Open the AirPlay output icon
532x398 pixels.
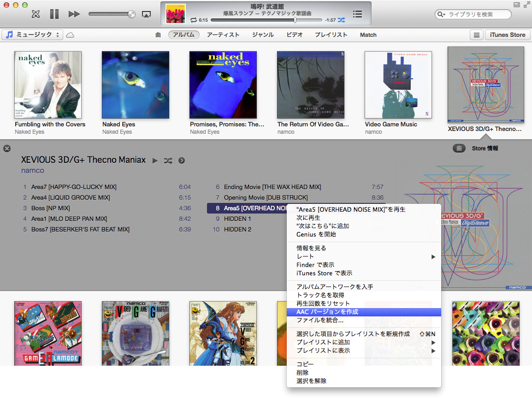(x=146, y=14)
